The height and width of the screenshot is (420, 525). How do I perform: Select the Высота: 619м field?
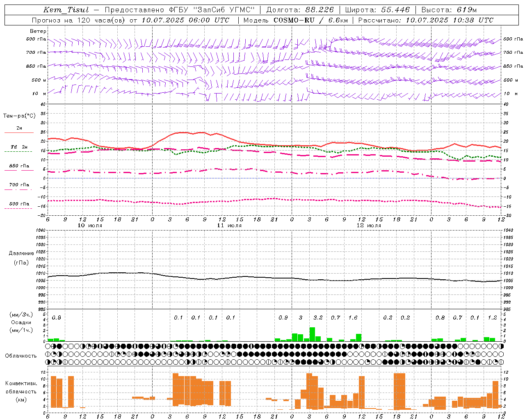[449, 10]
